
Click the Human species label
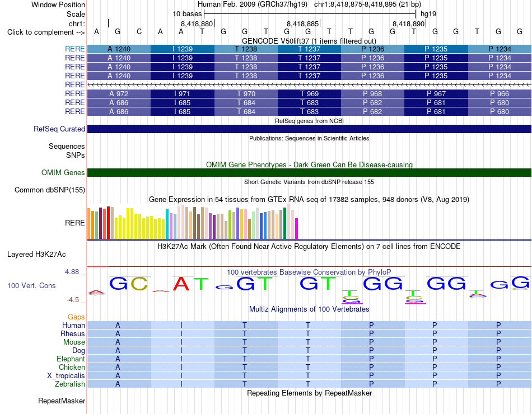pyautogui.click(x=73, y=325)
